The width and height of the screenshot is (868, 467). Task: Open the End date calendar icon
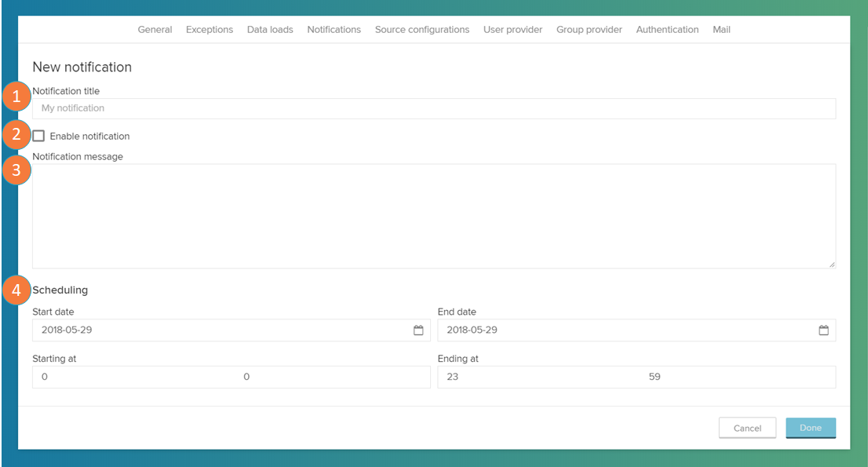click(823, 330)
